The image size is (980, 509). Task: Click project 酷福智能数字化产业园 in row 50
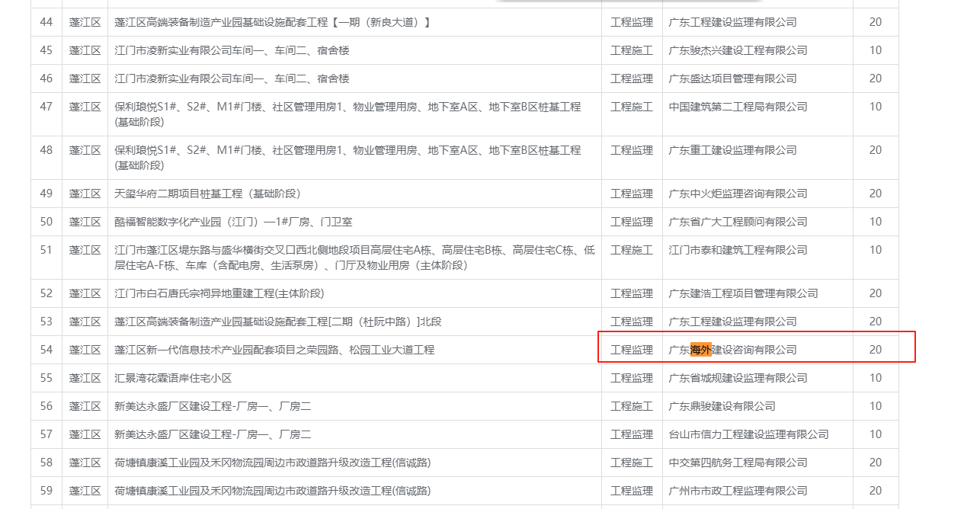pyautogui.click(x=233, y=222)
